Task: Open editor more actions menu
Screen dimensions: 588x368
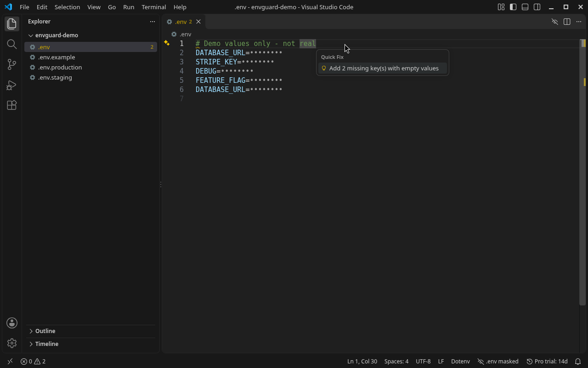Action: click(x=579, y=22)
